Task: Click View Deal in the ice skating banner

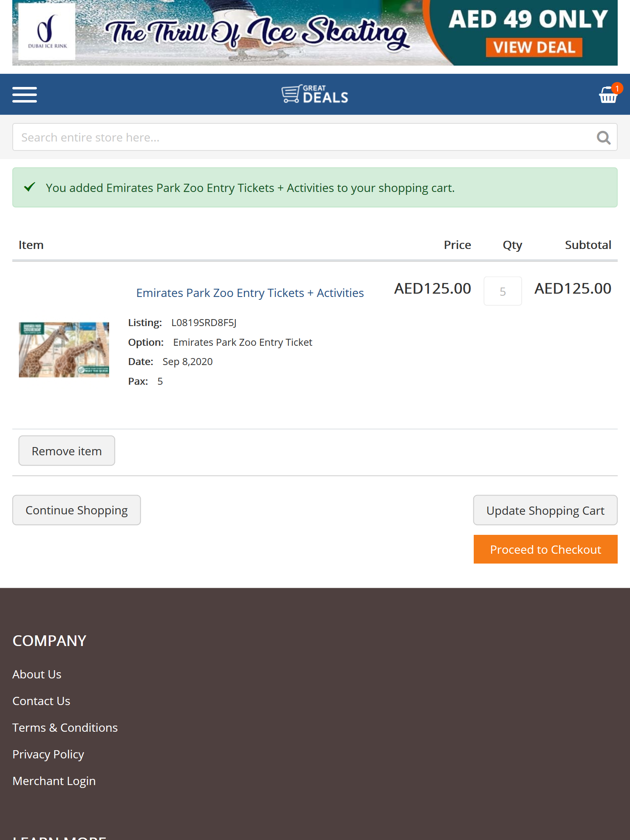Action: 534,48
